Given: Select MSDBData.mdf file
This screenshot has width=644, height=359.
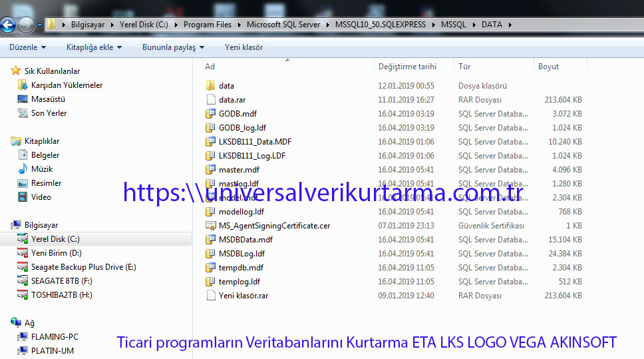Looking at the screenshot, I should [245, 240].
